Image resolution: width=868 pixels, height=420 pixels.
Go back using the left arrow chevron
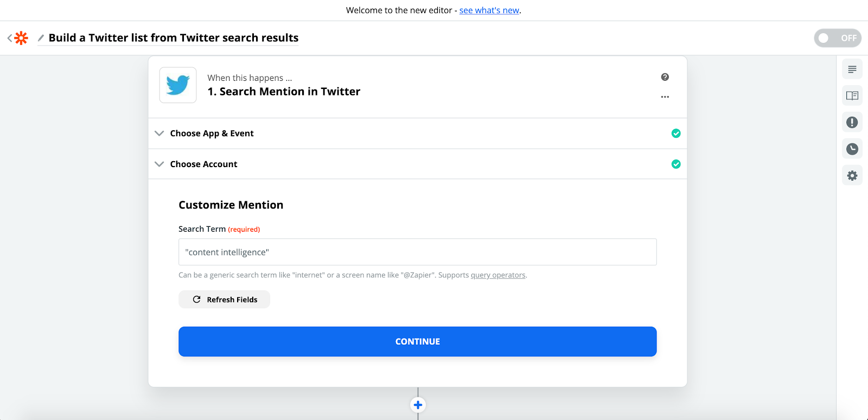click(10, 38)
